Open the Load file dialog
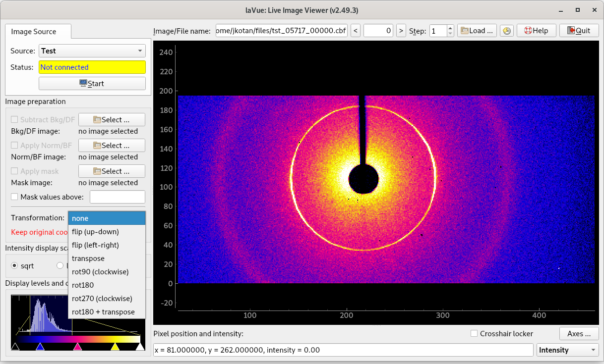Screen dimensions: 604x364 [x=477, y=31]
